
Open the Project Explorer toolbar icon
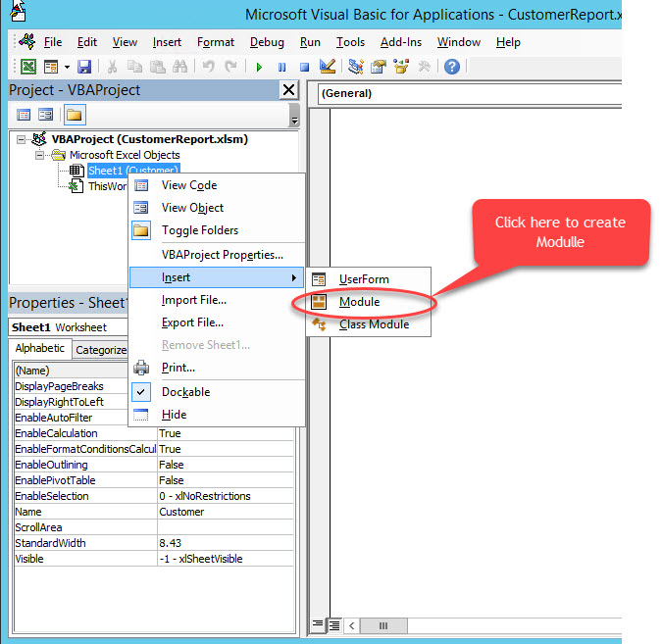(x=355, y=67)
